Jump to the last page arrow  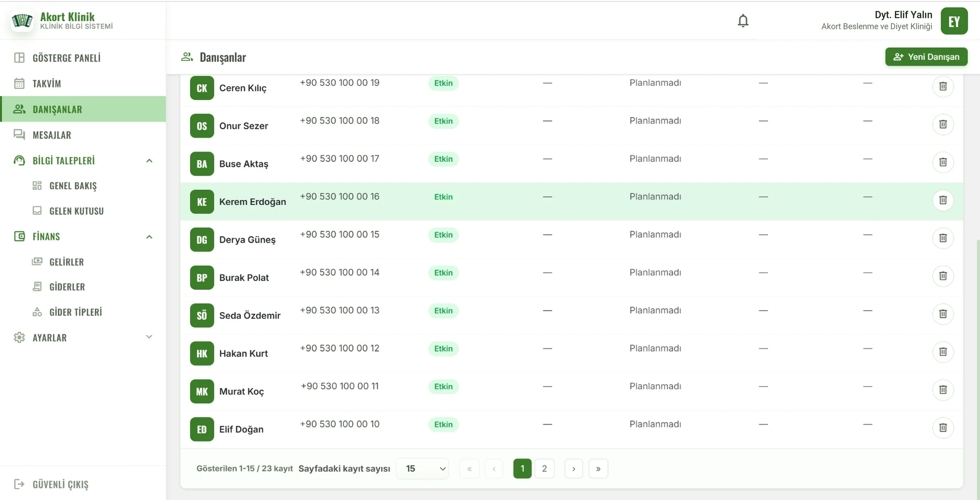point(598,469)
